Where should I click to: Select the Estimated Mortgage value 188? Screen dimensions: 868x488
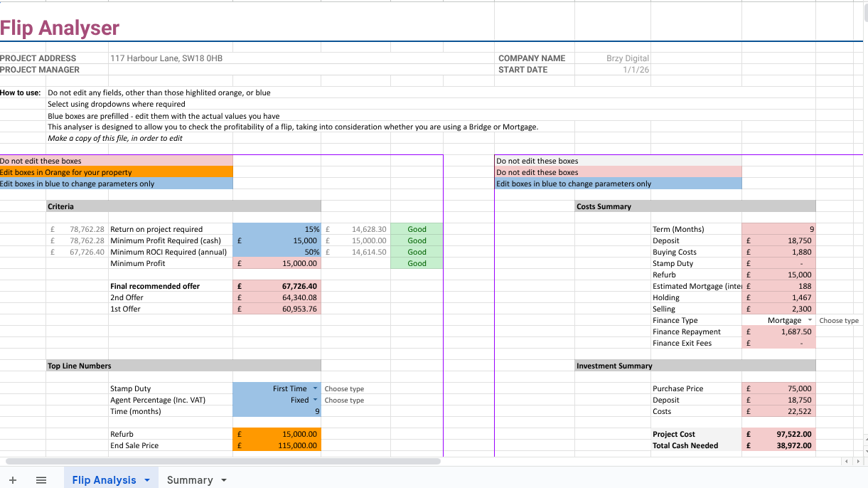pos(778,286)
